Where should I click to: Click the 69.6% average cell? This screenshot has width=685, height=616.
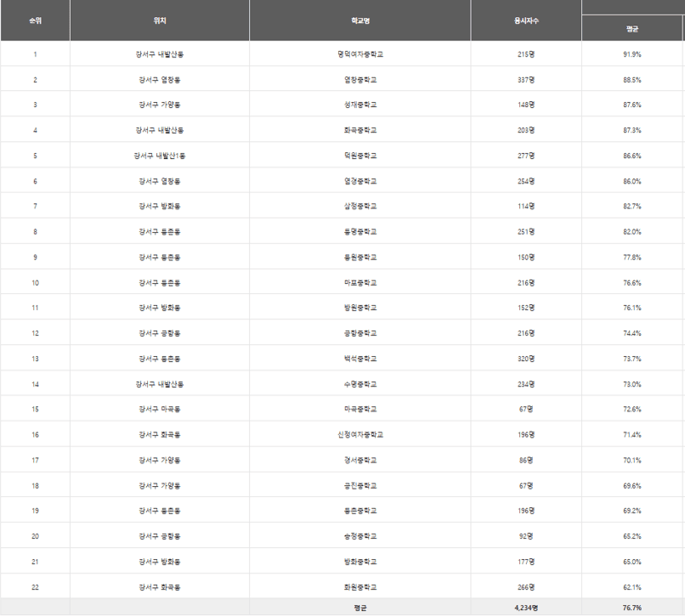pos(632,485)
